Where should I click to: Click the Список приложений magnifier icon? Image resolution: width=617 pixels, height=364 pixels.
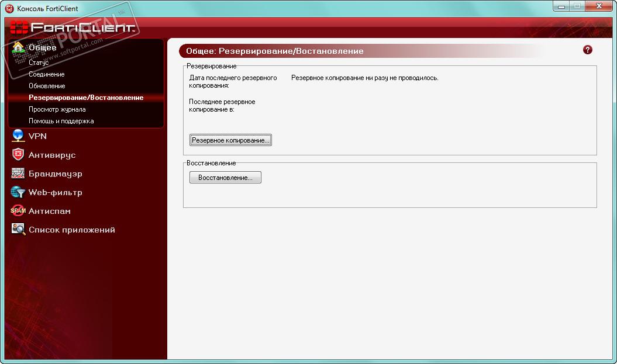19,229
